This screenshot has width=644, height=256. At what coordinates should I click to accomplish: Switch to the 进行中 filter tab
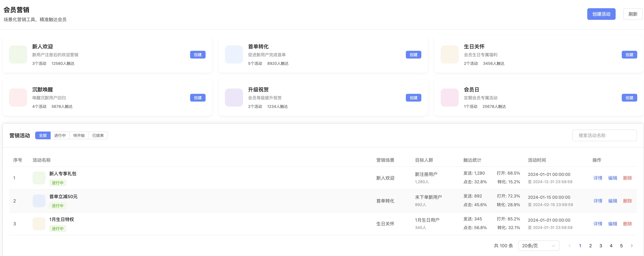[x=60, y=135]
